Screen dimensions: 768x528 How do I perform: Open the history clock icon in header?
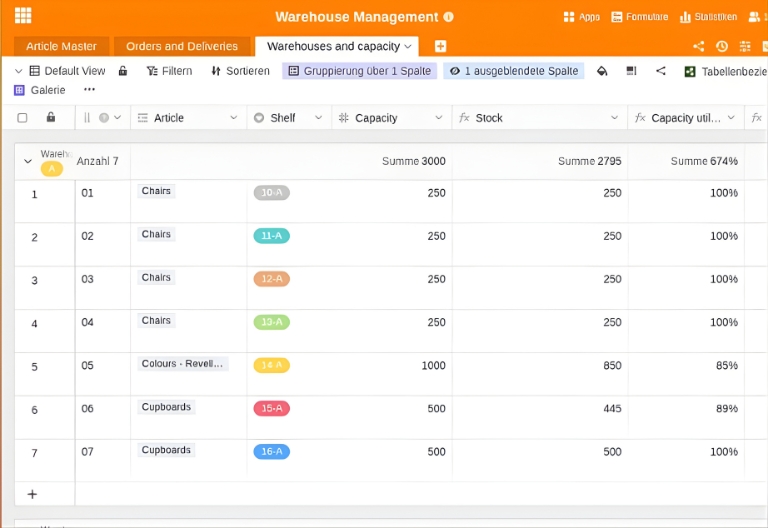coord(722,46)
